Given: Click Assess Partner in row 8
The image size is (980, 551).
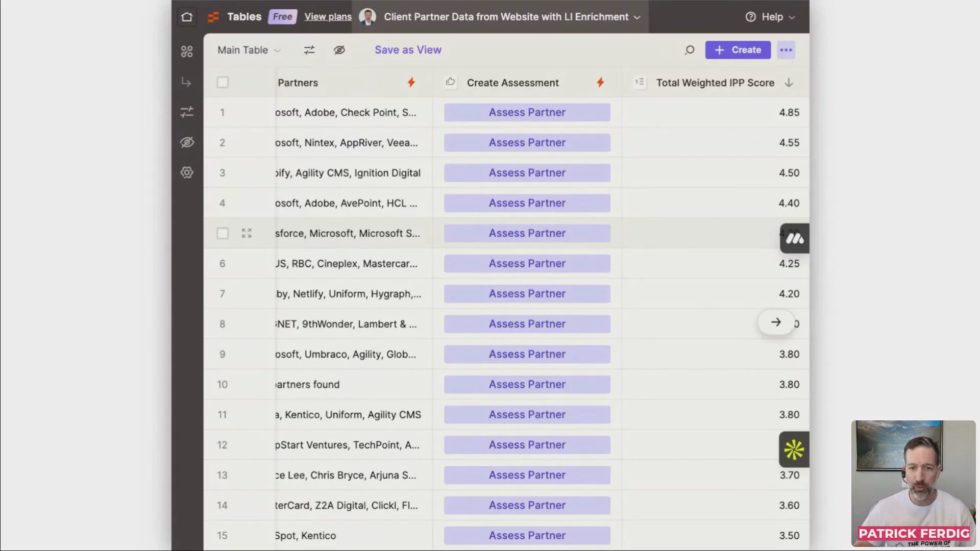Looking at the screenshot, I should 527,324.
